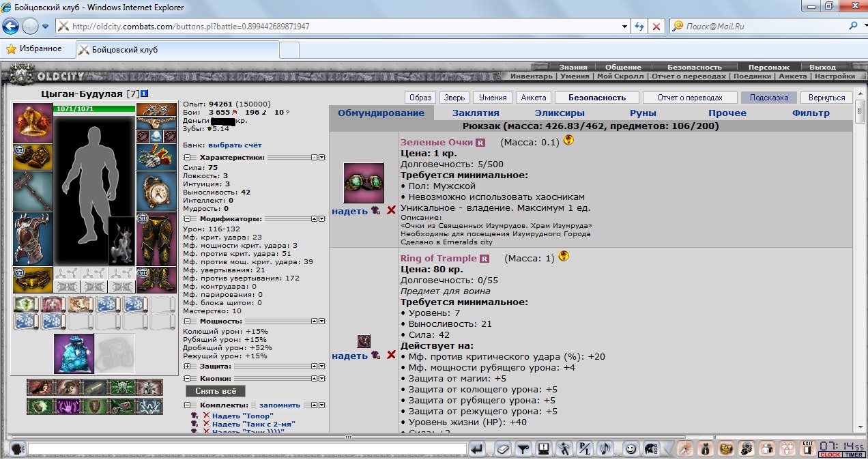Open the Общение top menu
Screen dimensions: 868x460
[x=623, y=68]
